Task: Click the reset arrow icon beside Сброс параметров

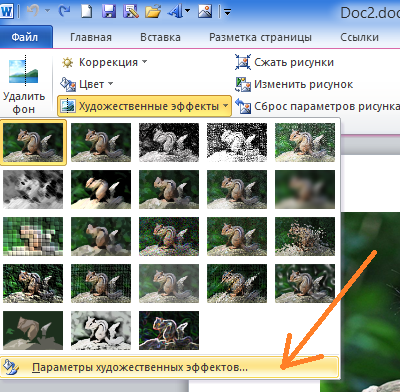Action: coord(243,106)
